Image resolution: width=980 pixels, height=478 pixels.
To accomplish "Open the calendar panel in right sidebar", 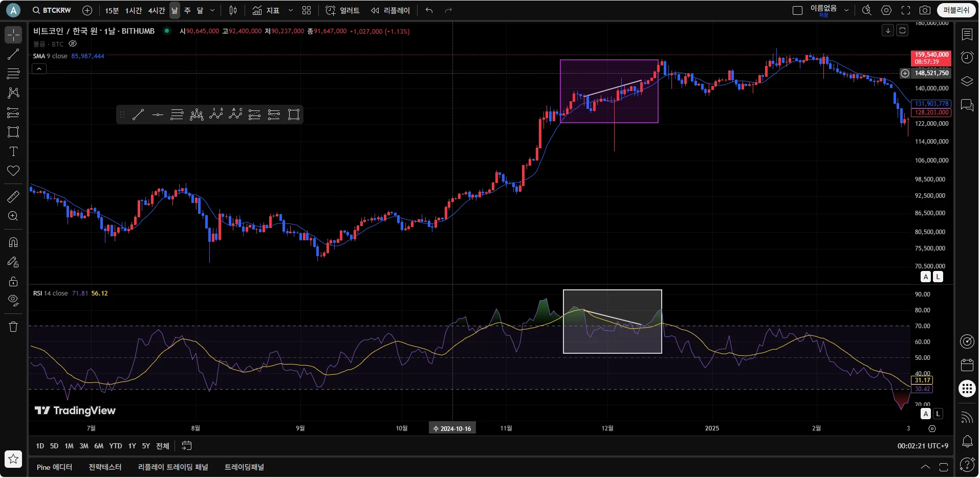I will [x=967, y=365].
